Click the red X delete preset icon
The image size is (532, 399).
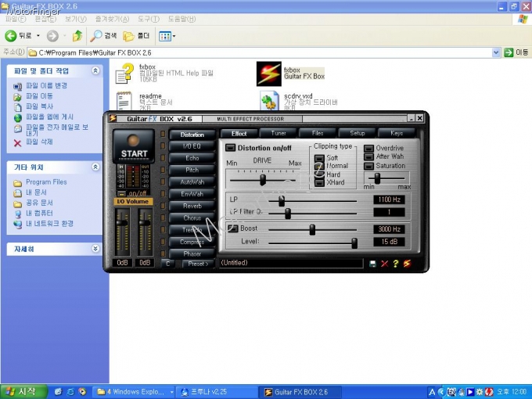click(384, 264)
